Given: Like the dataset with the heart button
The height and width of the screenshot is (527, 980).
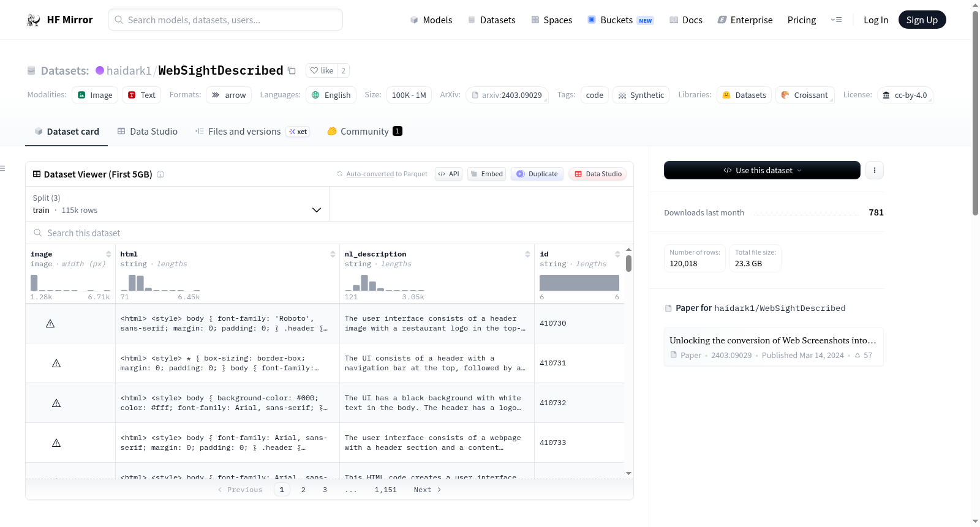Looking at the screenshot, I should click(x=322, y=70).
